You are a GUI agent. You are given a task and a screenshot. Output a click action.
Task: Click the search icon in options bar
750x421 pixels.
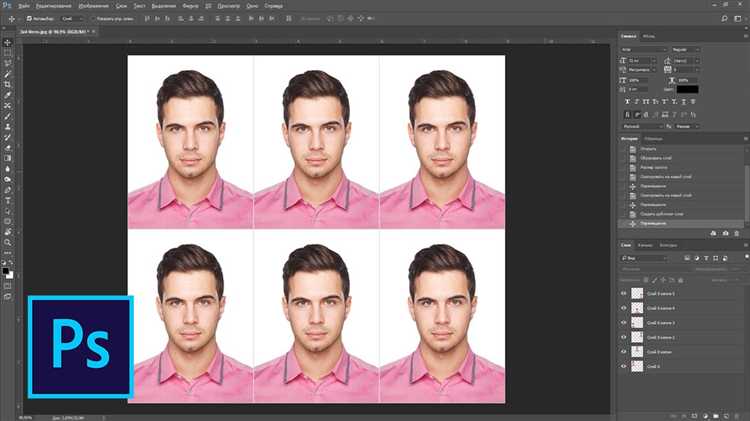click(x=724, y=19)
